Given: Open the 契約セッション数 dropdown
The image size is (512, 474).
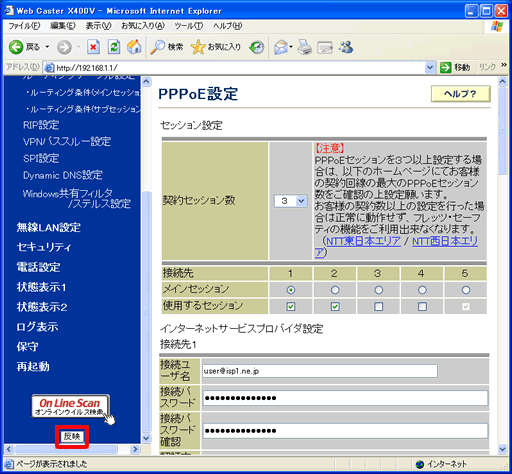Looking at the screenshot, I should pos(290,201).
